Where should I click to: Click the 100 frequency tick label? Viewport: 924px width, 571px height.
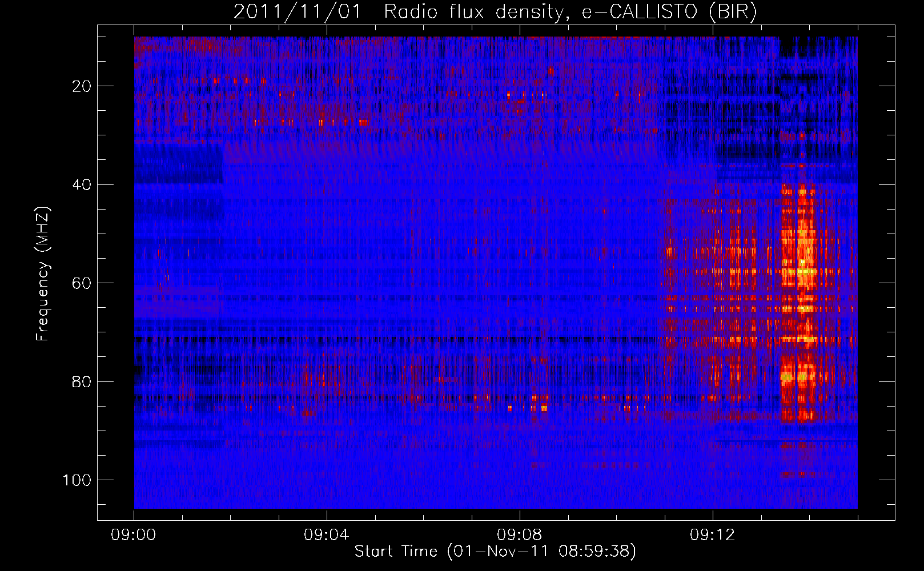point(77,480)
